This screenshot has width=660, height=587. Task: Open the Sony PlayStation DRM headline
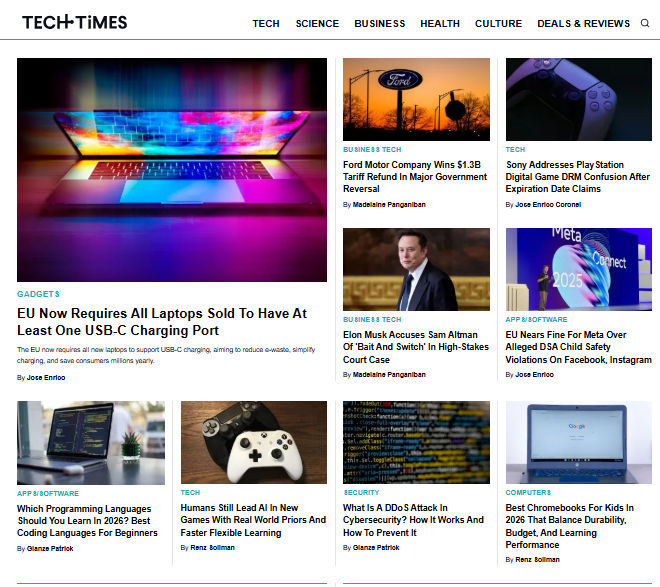tap(578, 177)
